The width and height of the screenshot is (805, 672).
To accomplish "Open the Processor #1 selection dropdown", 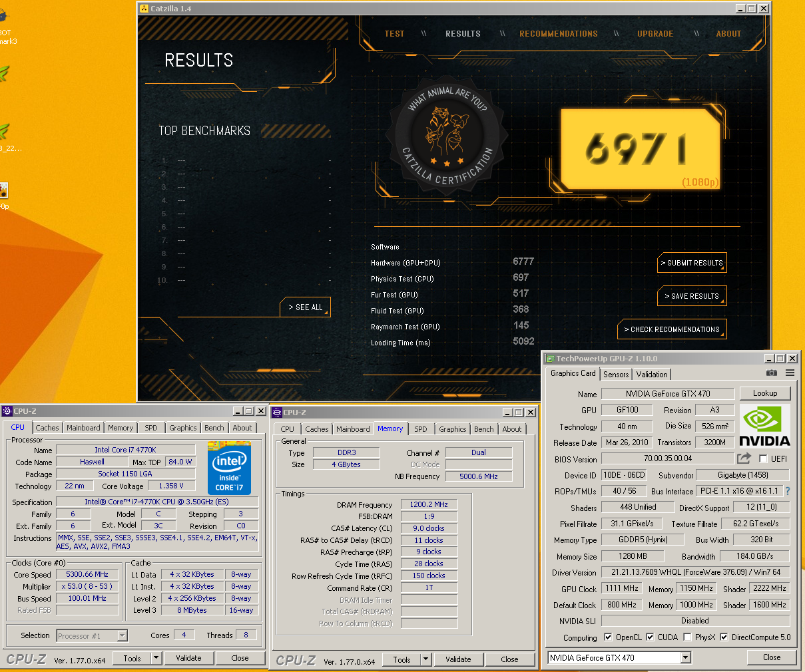I will point(123,635).
